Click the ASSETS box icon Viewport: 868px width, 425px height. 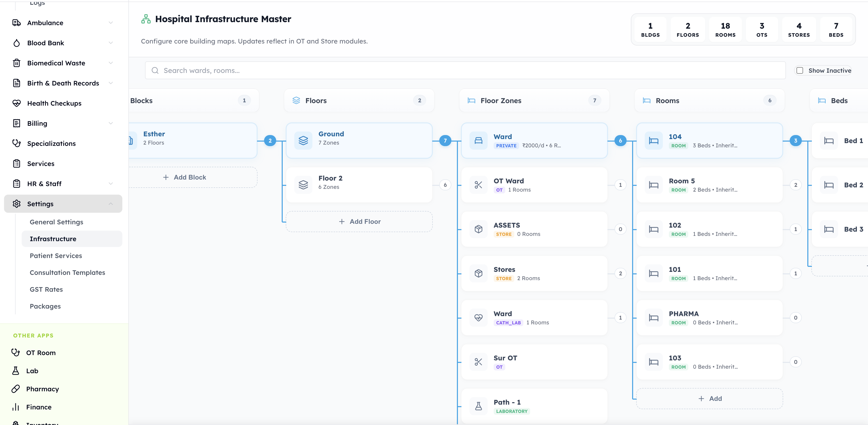479,229
